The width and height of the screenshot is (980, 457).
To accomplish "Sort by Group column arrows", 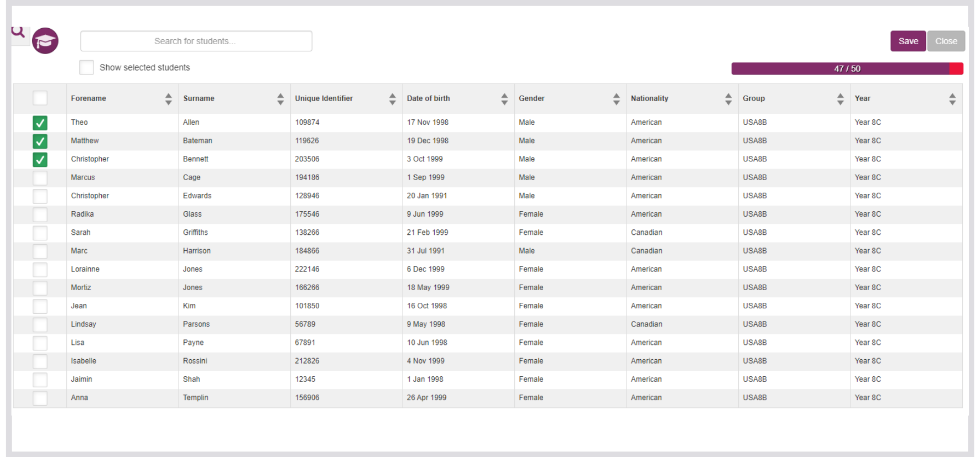I will (x=841, y=99).
